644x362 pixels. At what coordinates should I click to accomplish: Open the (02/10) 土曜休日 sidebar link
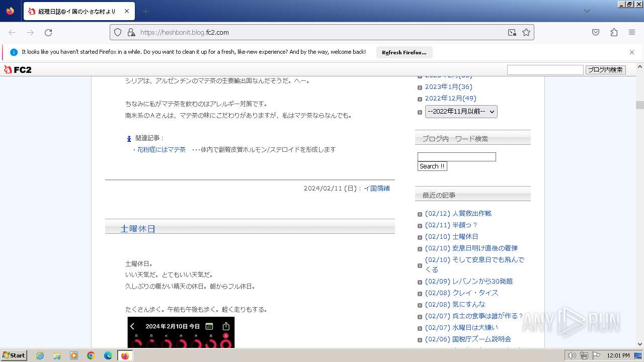pos(451,237)
